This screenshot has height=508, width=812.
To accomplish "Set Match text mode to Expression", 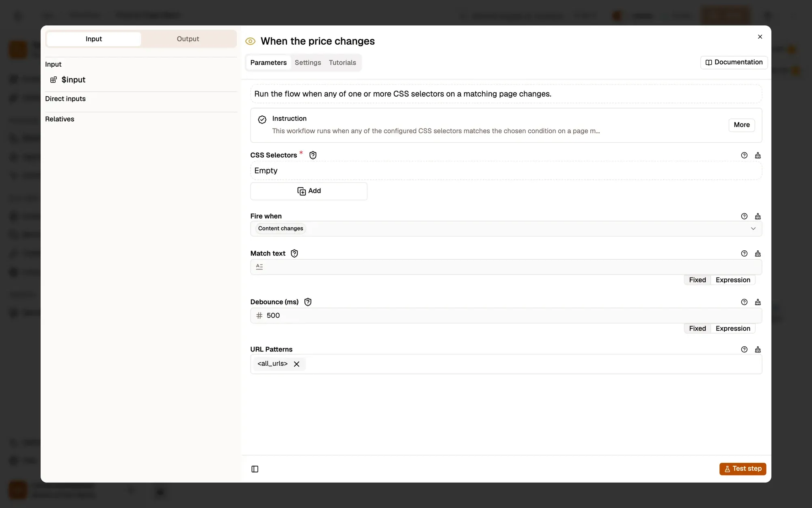I will (733, 280).
